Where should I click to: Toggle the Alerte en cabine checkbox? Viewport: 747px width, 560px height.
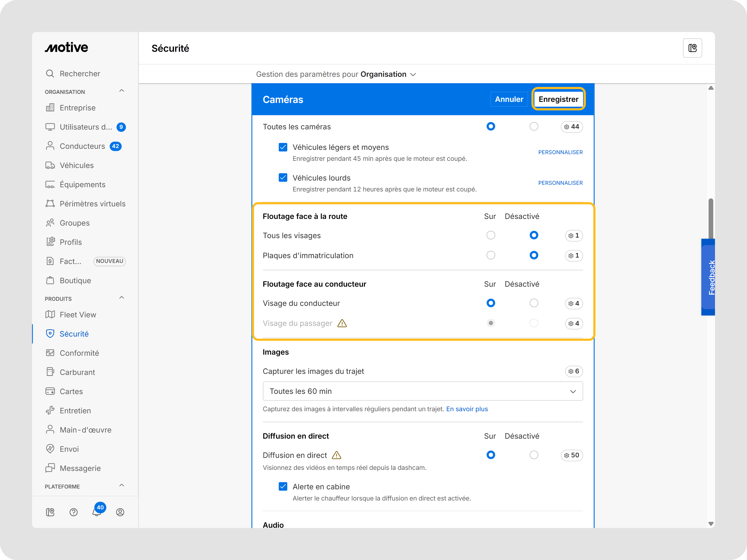coord(283,486)
